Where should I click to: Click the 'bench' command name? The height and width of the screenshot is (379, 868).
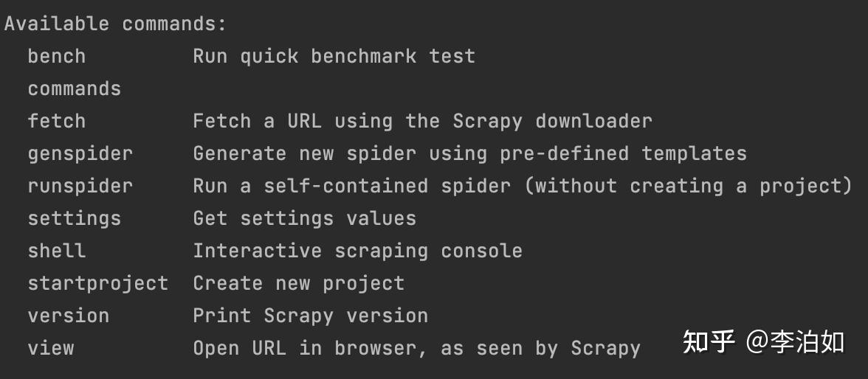56,57
